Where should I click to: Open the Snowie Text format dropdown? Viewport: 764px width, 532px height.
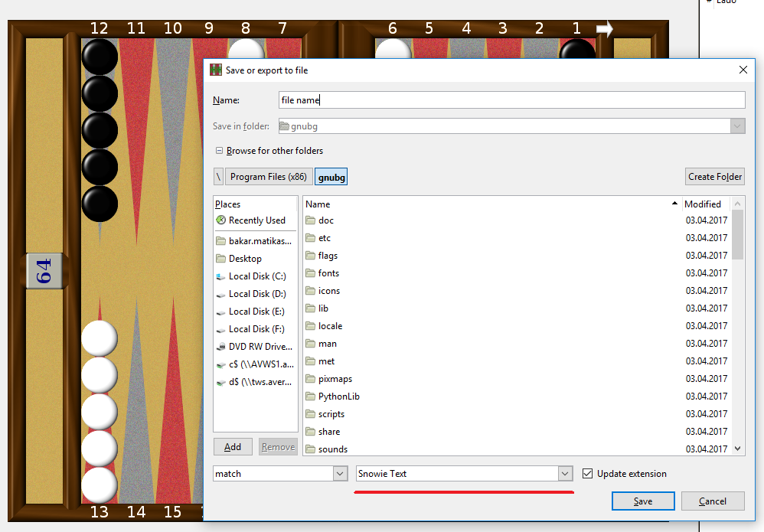(x=464, y=474)
